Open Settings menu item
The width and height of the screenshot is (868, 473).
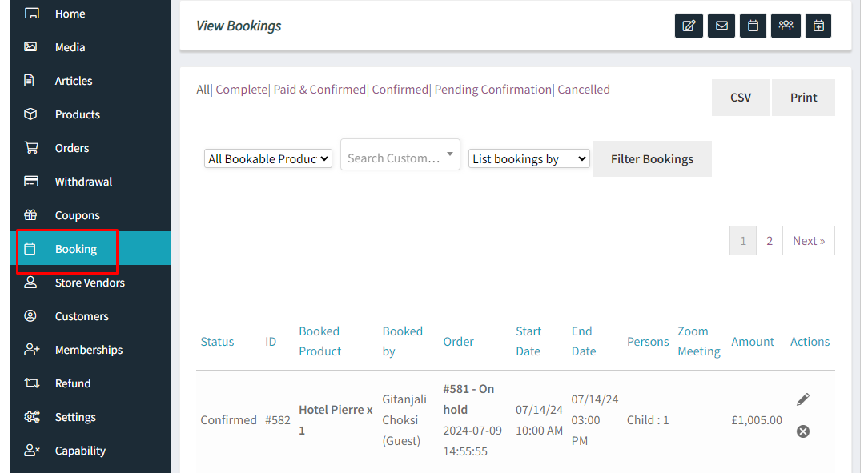pyautogui.click(x=75, y=417)
